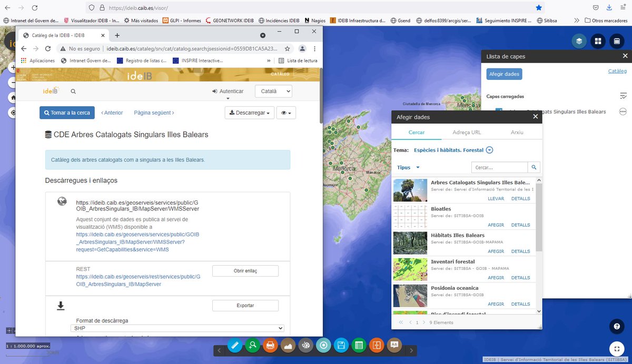
Task: Show next tools with toolbar right arrow
Action: [x=412, y=350]
